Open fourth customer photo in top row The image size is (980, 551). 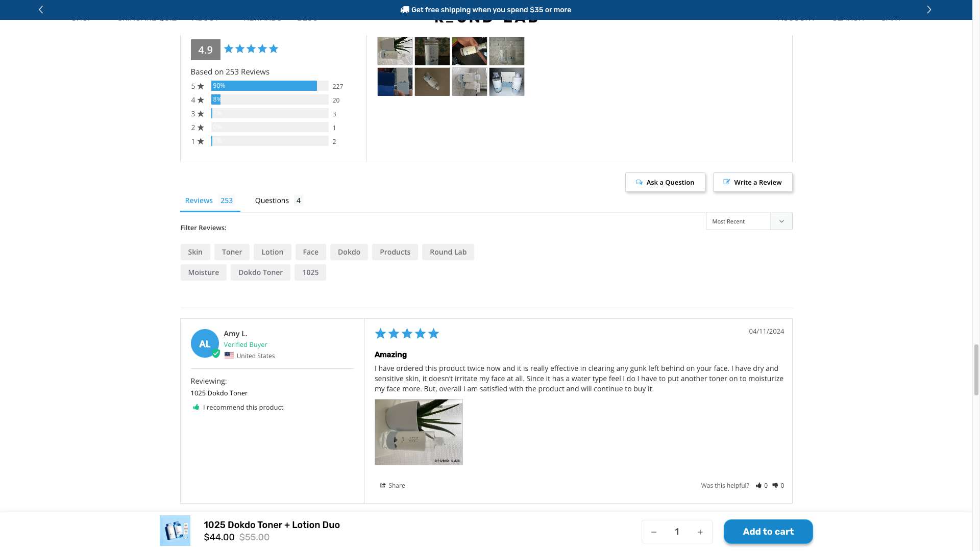click(507, 51)
